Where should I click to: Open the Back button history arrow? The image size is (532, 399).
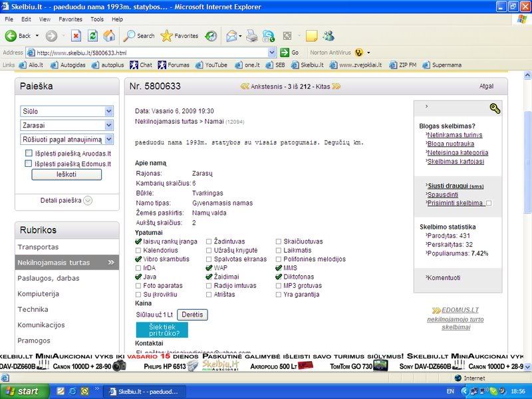(37, 36)
